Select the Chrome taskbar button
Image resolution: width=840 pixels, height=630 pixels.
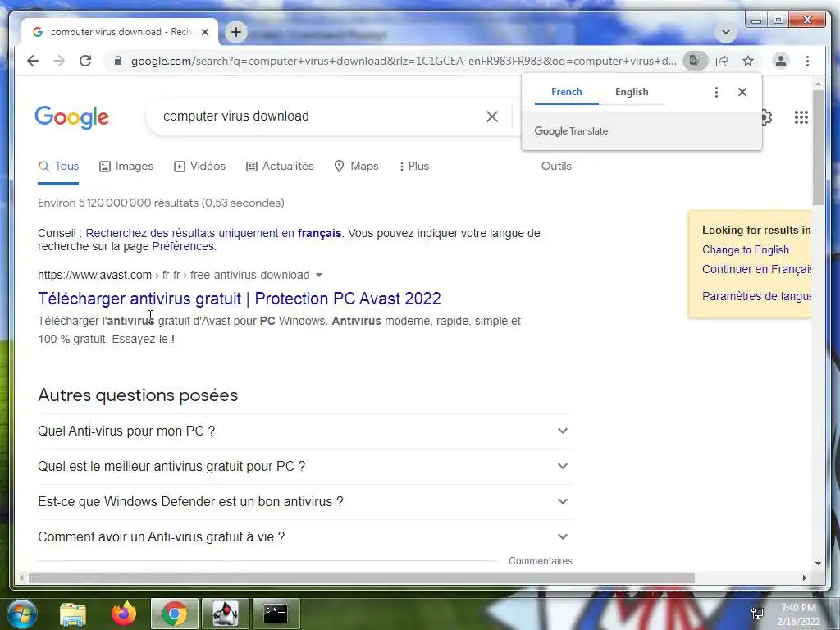click(x=174, y=614)
